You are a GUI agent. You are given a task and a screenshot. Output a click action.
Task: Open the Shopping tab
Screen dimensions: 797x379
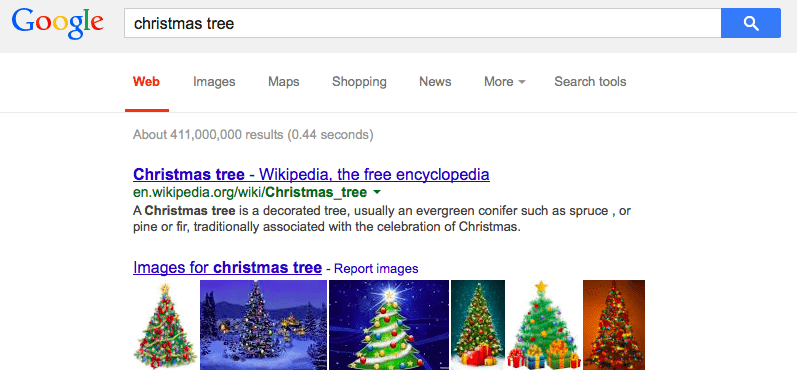pos(359,82)
